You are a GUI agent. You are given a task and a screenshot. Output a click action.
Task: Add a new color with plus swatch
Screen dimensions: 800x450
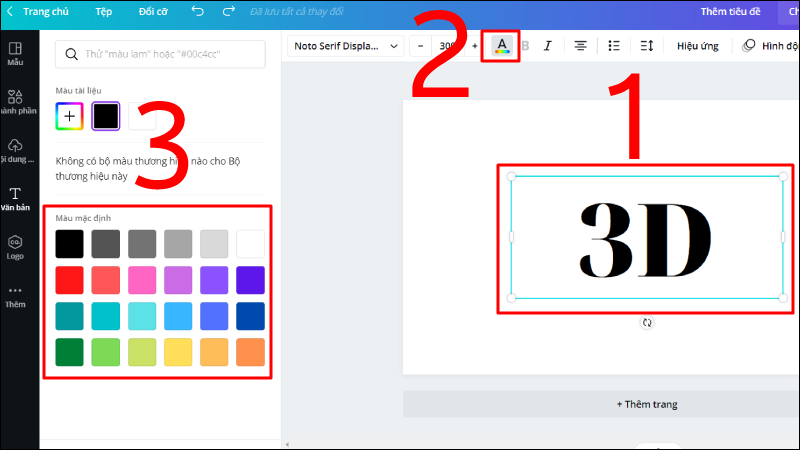pos(69,116)
